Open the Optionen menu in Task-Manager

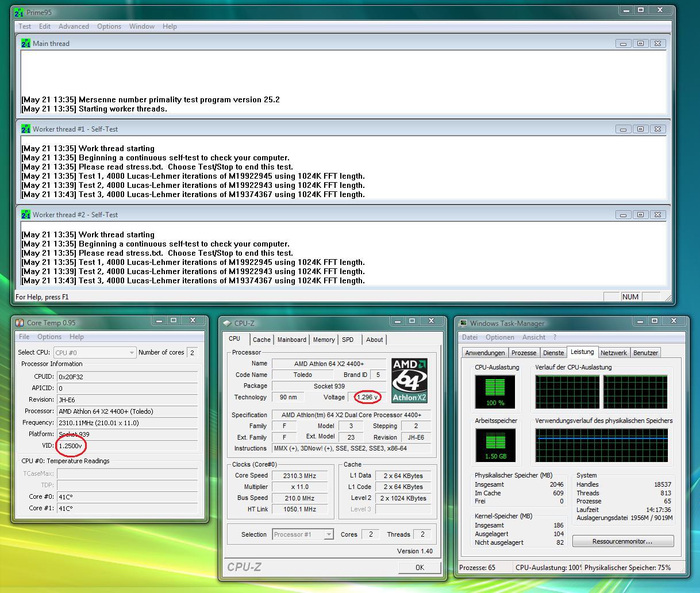coord(500,337)
